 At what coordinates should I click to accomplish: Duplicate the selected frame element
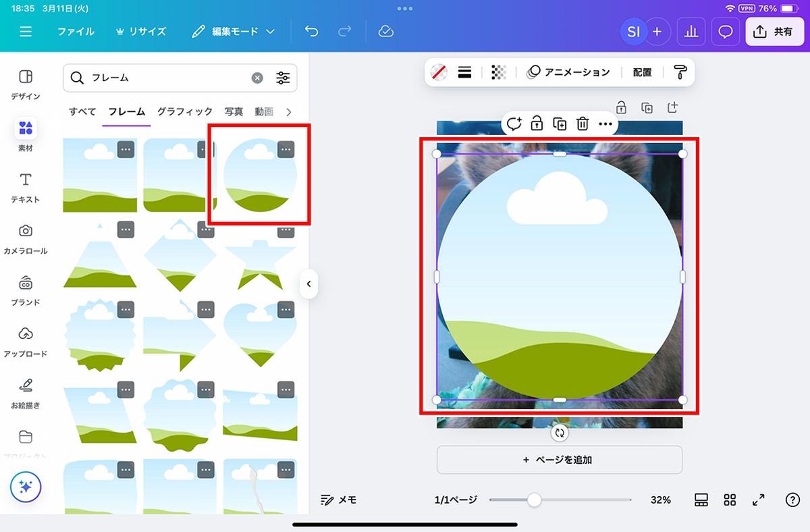pos(560,124)
